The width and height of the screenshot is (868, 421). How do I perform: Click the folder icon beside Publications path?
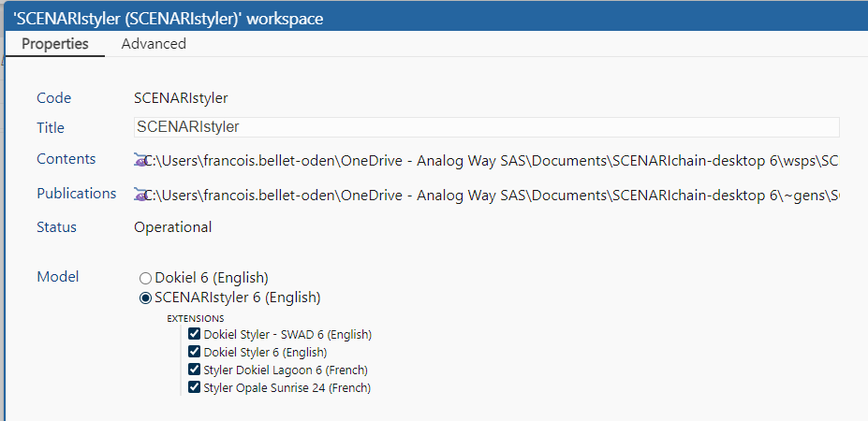point(140,196)
